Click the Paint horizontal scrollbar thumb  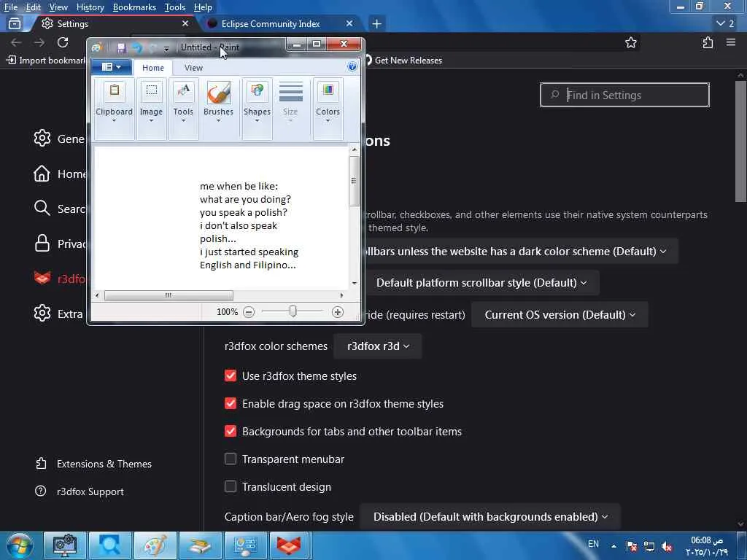(169, 295)
